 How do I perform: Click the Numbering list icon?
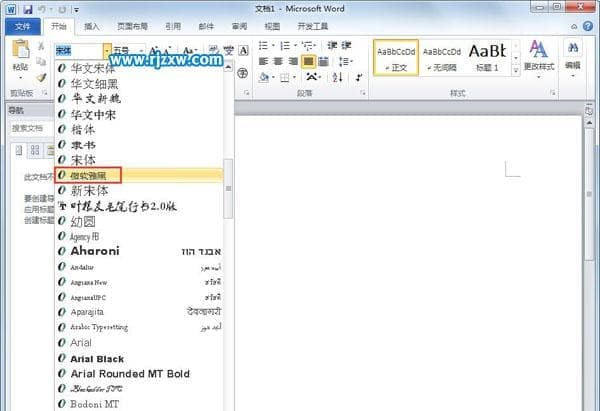click(x=285, y=46)
